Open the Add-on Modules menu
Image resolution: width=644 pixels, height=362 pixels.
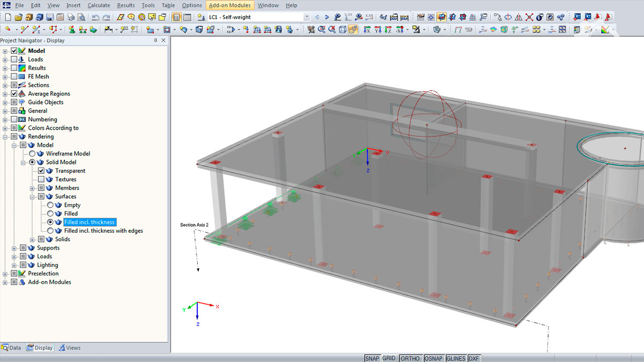[229, 5]
